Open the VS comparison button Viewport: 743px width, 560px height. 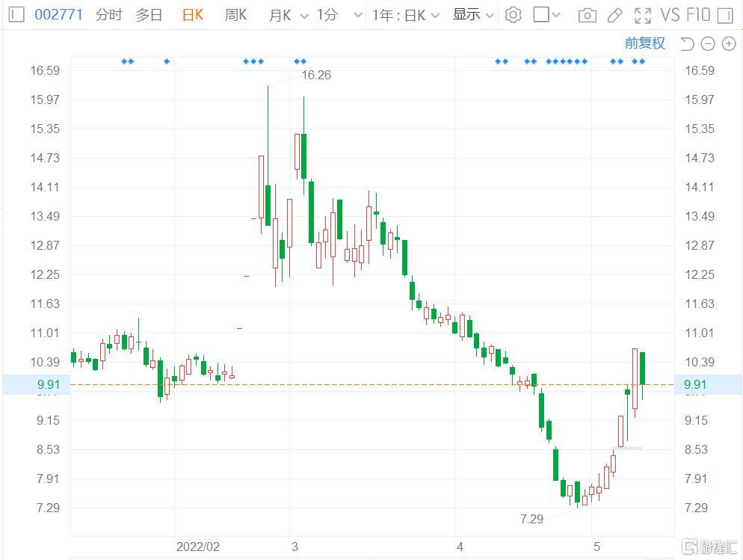tap(670, 15)
